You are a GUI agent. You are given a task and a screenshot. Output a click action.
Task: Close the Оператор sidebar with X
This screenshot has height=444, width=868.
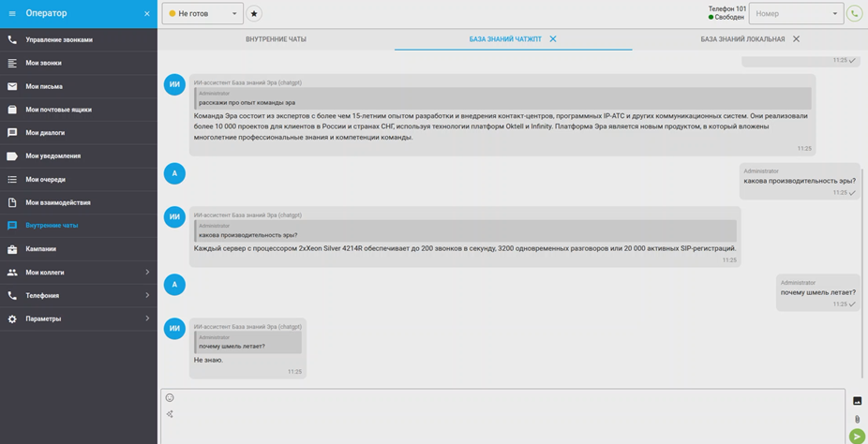tap(146, 13)
